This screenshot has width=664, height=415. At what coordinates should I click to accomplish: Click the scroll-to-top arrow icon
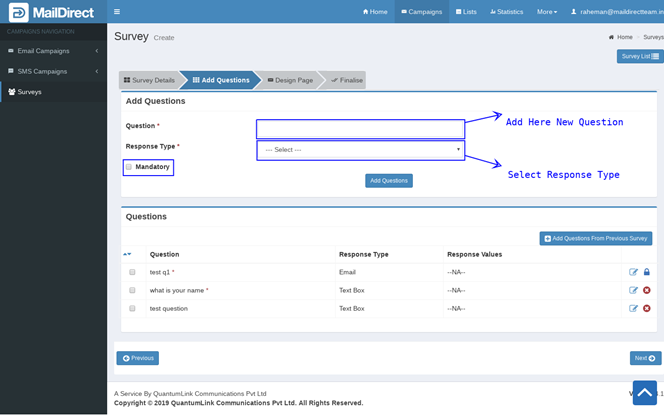pyautogui.click(x=645, y=393)
